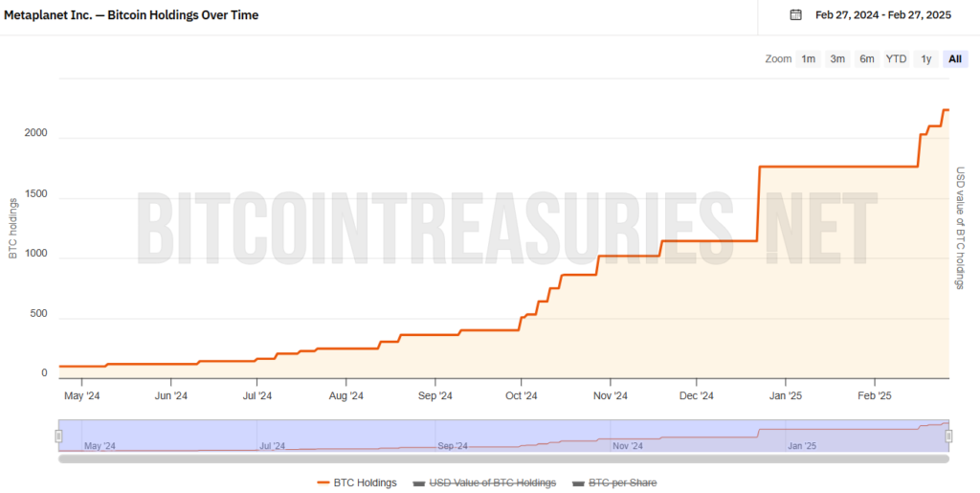Open the Feb 27, 2024 - Feb 27, 2025 date range
Image resolution: width=980 pixels, height=493 pixels.
coord(883,15)
